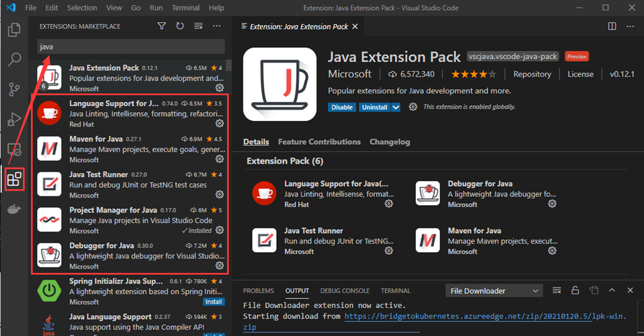The height and width of the screenshot is (336, 644).
Task: Close the Java Extension Pack editor tab
Action: click(355, 26)
